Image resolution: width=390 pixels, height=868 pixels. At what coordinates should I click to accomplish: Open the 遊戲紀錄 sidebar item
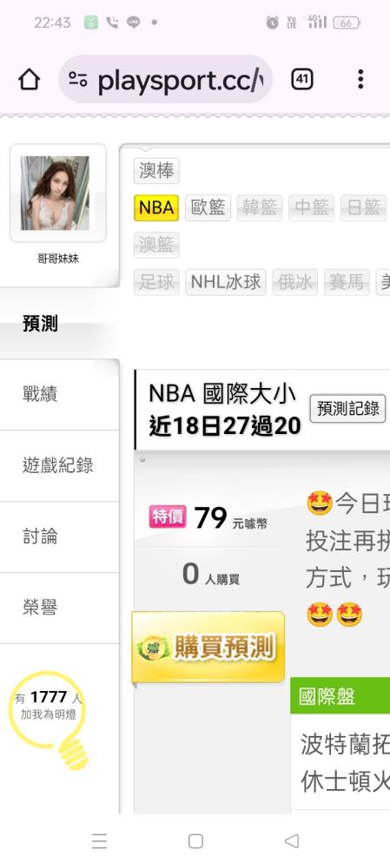click(x=59, y=465)
